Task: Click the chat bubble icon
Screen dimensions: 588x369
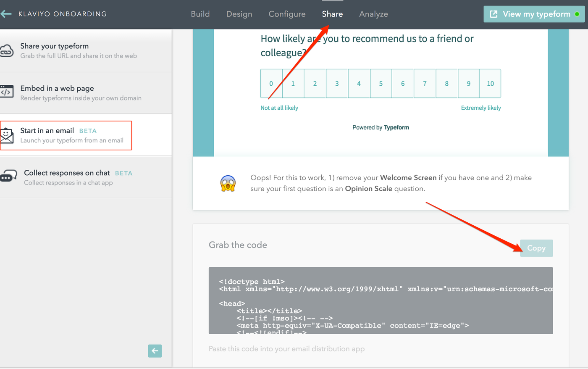Action: point(8,176)
